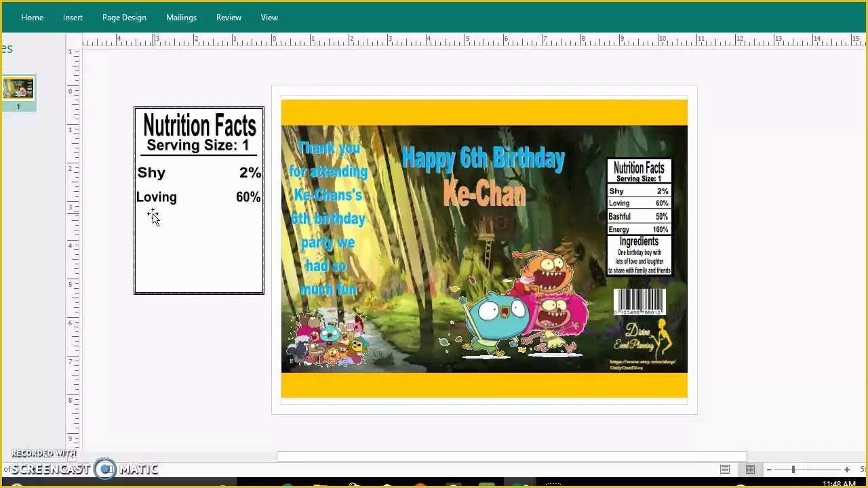
Task: Click the horizontal scrollbar thumb
Action: (512, 457)
